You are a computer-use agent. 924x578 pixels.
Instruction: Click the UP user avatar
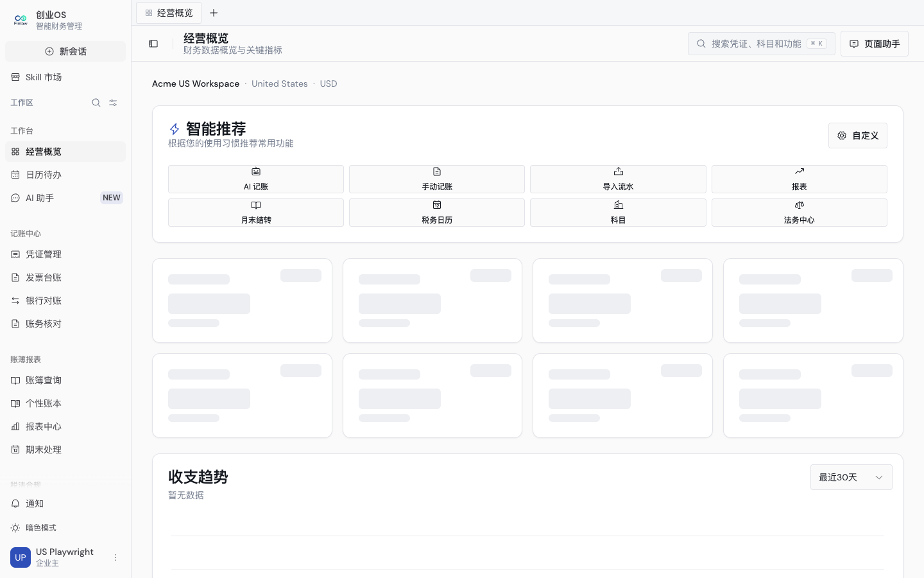coord(21,557)
